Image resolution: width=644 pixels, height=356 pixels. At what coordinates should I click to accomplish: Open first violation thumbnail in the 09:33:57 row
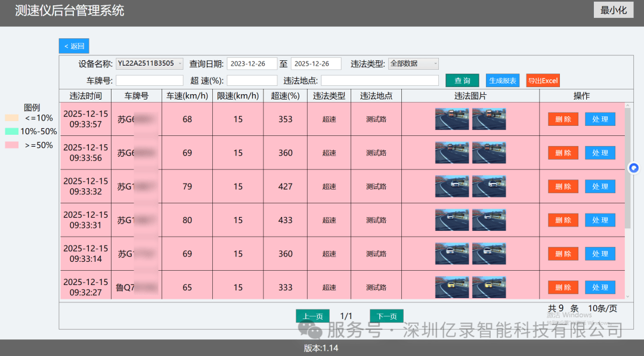(451, 119)
